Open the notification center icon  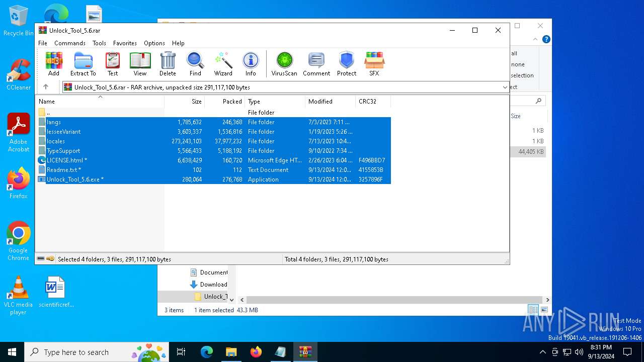(627, 352)
